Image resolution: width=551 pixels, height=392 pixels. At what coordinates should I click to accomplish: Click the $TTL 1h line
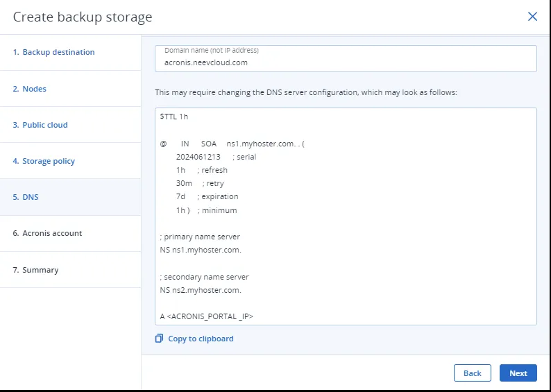tap(174, 117)
